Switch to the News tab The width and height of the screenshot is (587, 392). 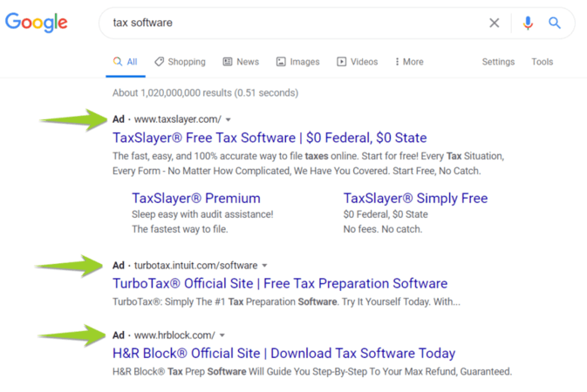click(241, 62)
